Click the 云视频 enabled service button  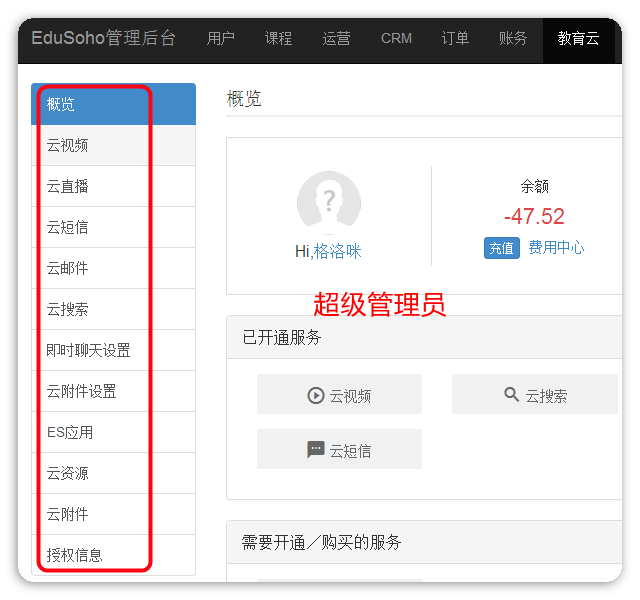[x=339, y=394]
